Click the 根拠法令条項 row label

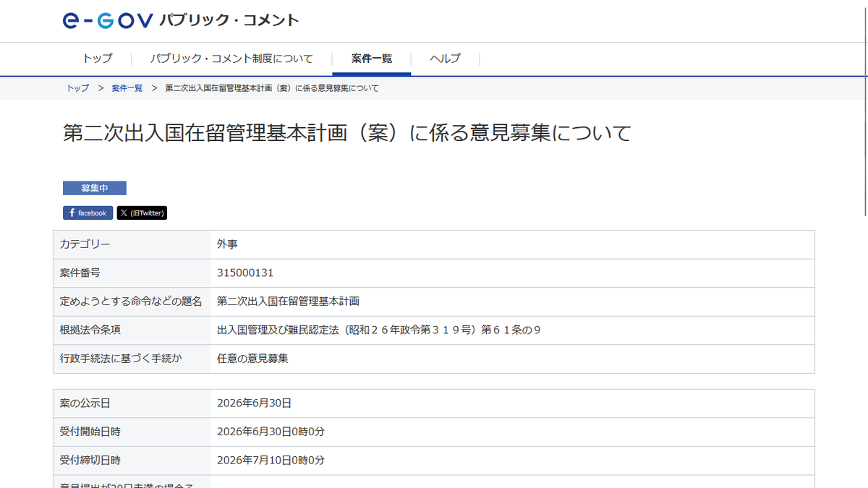[90, 330]
